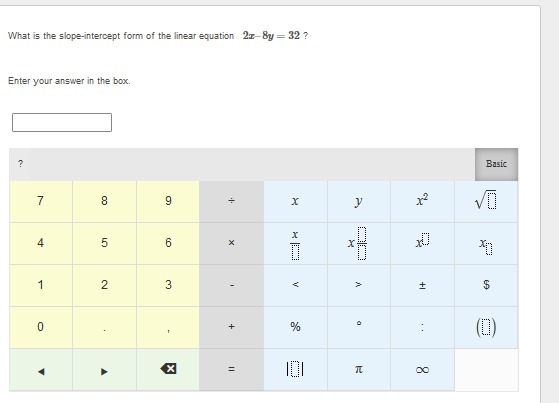The width and height of the screenshot is (559, 403).
Task: Insert the infinity symbol
Action: 422,369
